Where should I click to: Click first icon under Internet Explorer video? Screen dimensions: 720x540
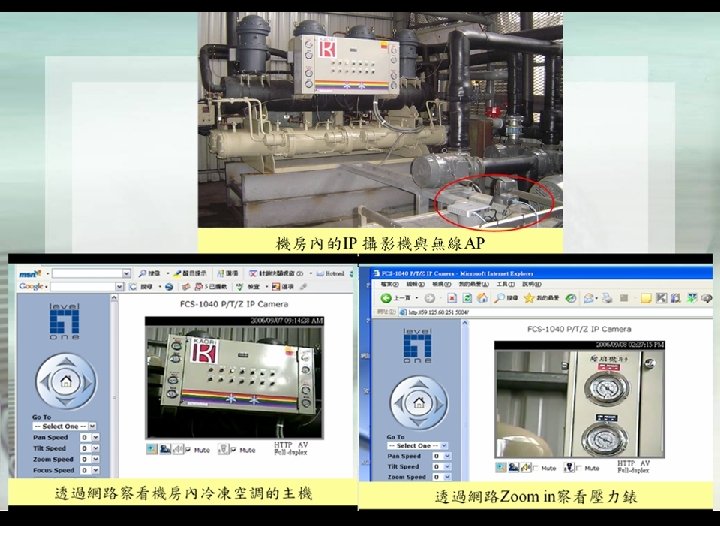[501, 467]
